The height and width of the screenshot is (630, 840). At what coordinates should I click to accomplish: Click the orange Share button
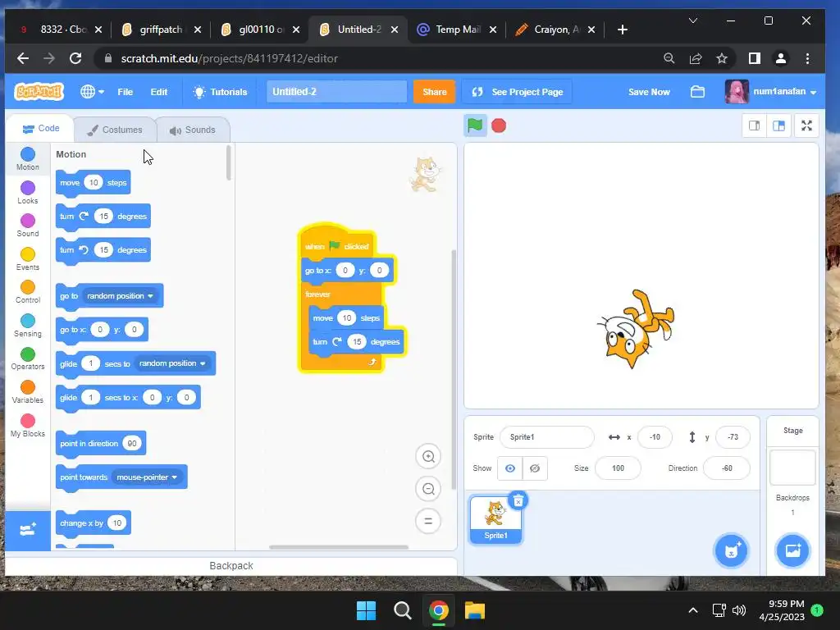(x=435, y=92)
